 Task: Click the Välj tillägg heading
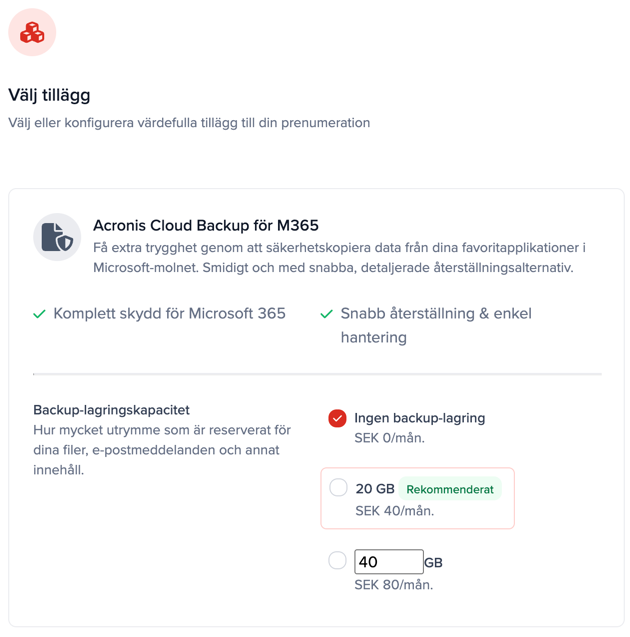[50, 95]
